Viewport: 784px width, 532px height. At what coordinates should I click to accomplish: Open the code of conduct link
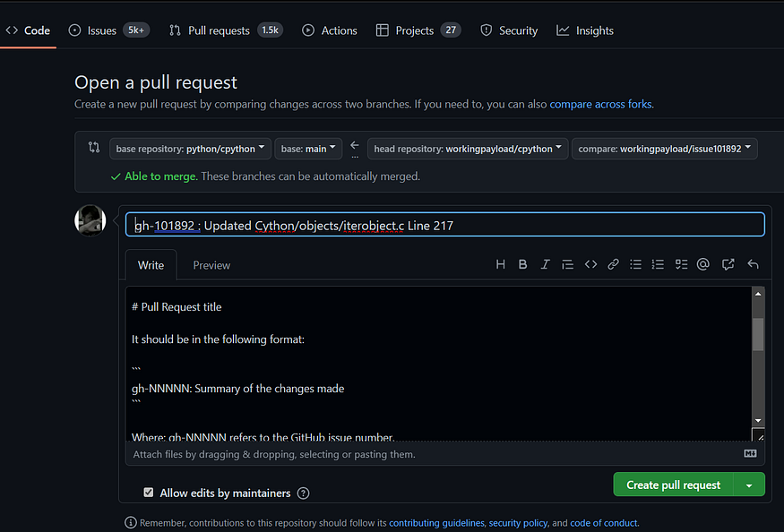[604, 523]
